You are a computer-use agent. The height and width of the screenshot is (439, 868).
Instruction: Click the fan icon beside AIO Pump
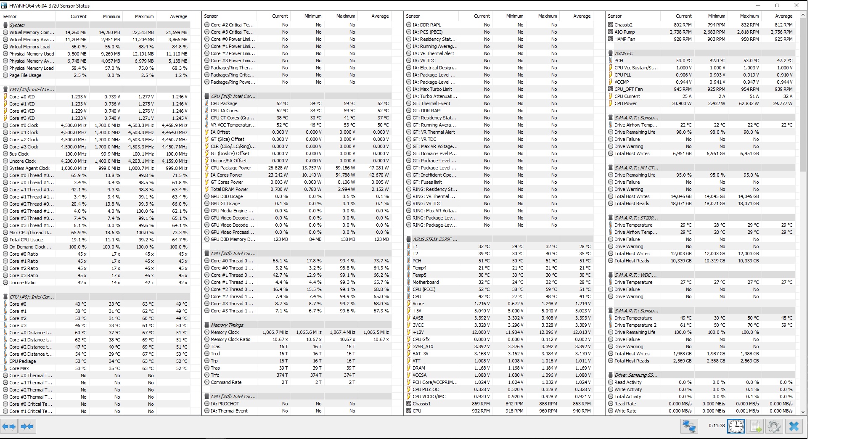(x=611, y=32)
